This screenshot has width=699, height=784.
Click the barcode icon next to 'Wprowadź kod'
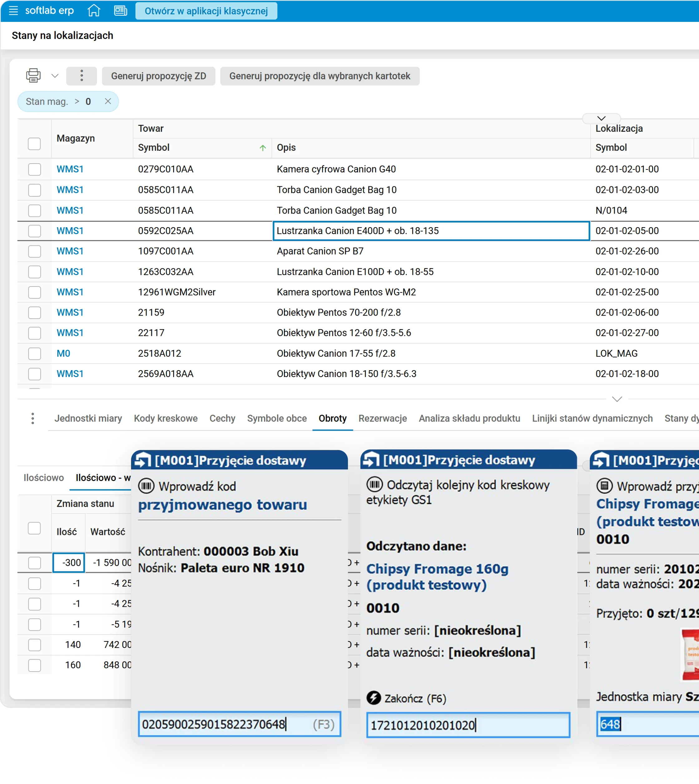tap(146, 486)
